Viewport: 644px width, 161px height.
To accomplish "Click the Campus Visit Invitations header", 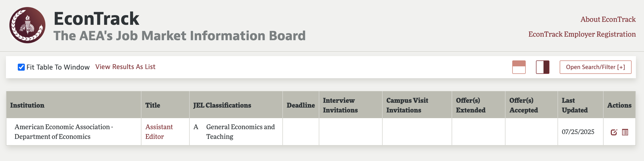I will 407,105.
